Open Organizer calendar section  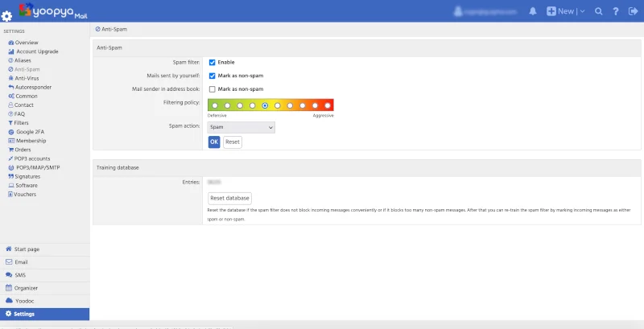[x=25, y=287]
